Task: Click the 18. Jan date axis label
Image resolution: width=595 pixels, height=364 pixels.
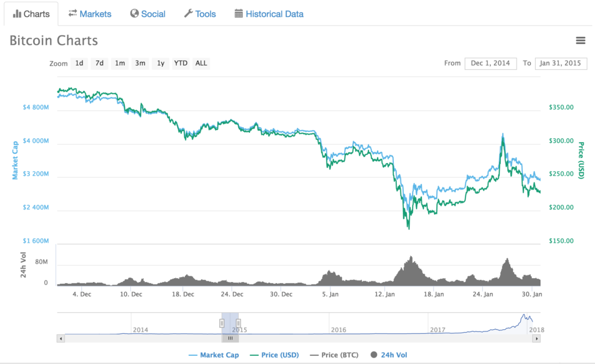Action: click(433, 294)
